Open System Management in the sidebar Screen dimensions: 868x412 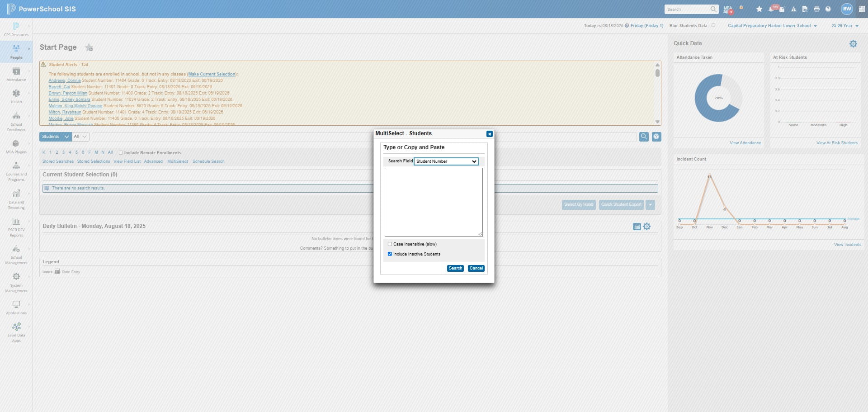(16, 283)
